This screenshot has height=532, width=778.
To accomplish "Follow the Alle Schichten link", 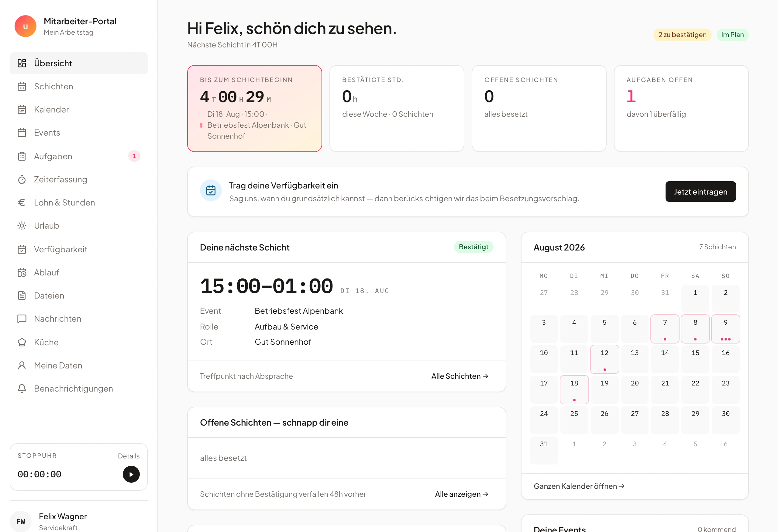I will click(x=460, y=376).
